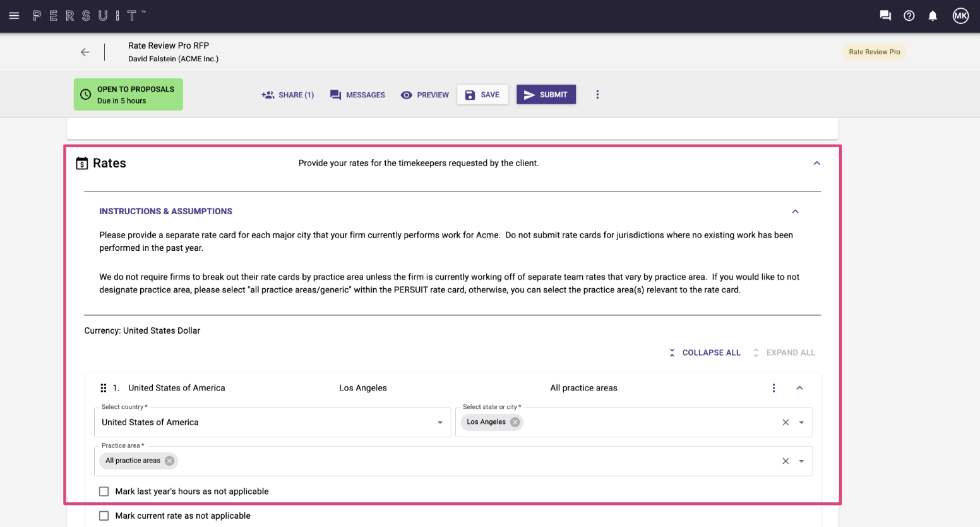
Task: Click the Instructions & Assumptions heading
Action: [x=165, y=211]
